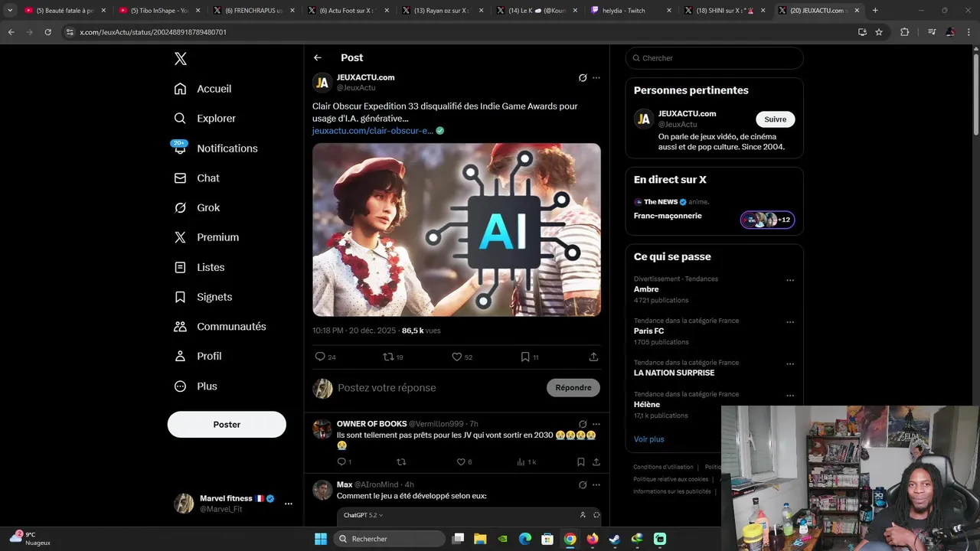Screen dimensions: 980x551
Task: Open the Chat messages section
Action: pos(197,178)
